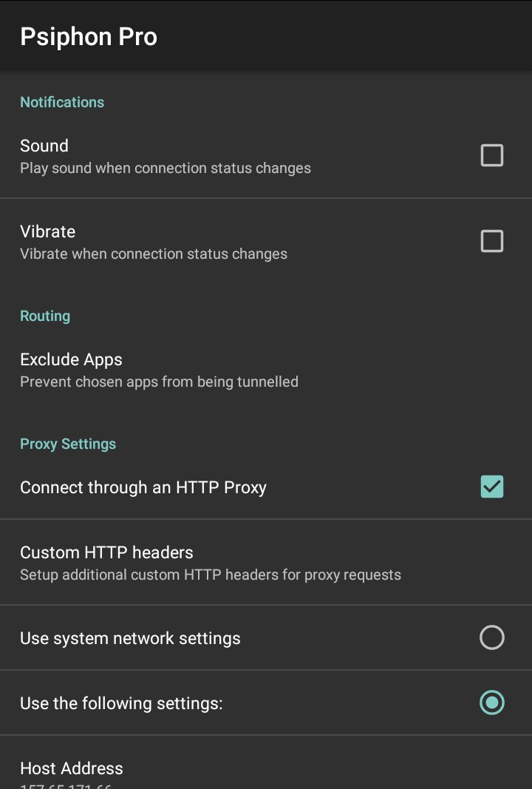The image size is (532, 789).
Task: Enable the Sound notification checkbox
Action: (x=491, y=155)
